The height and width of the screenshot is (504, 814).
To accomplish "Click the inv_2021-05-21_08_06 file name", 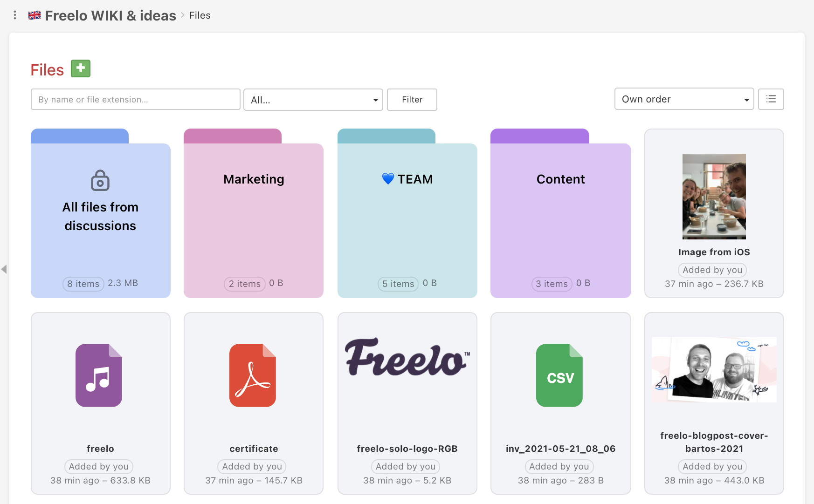I will coord(561,449).
